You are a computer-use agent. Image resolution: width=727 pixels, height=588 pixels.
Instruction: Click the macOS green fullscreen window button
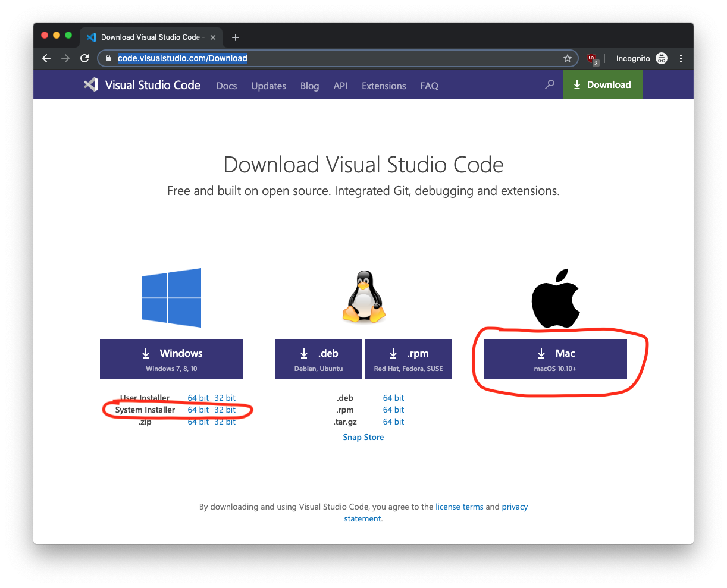pos(68,36)
